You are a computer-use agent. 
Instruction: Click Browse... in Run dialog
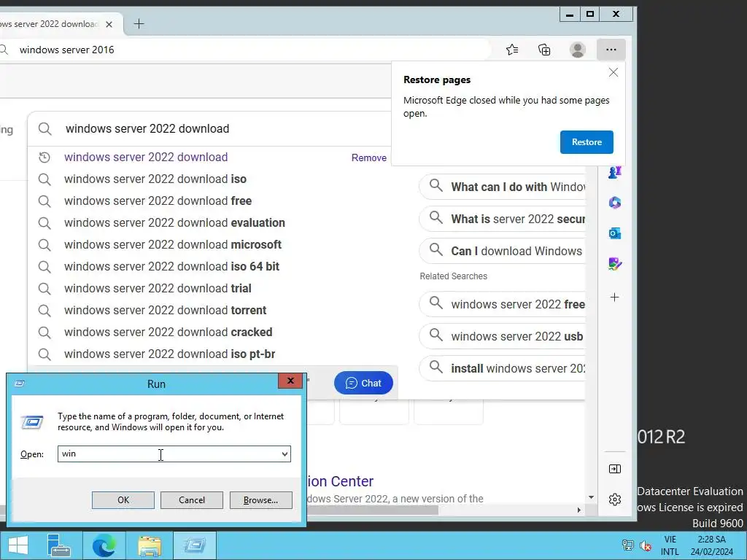260,500
